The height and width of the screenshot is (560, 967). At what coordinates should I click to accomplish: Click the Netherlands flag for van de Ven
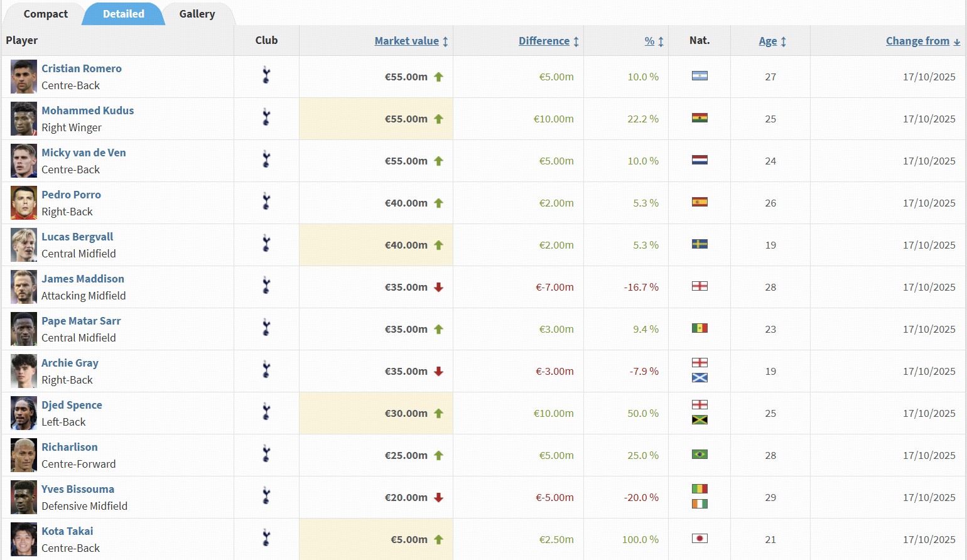(x=700, y=160)
